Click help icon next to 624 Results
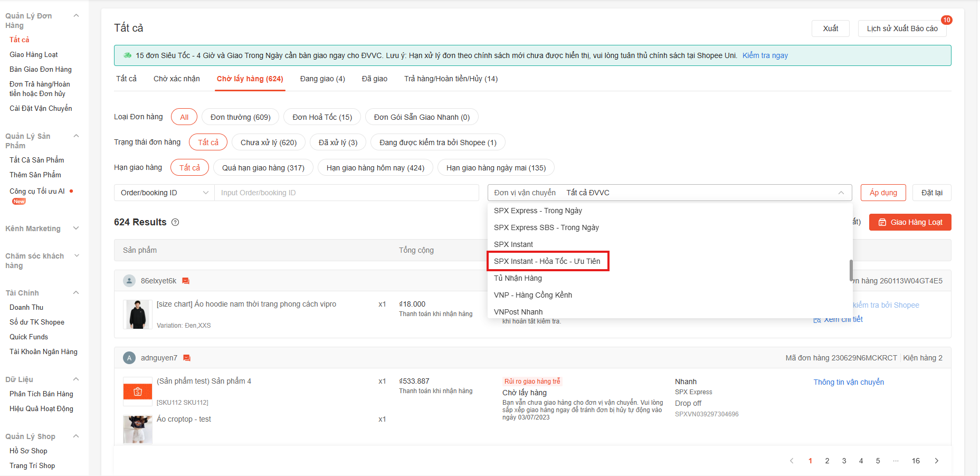The height and width of the screenshot is (476, 980). click(175, 222)
